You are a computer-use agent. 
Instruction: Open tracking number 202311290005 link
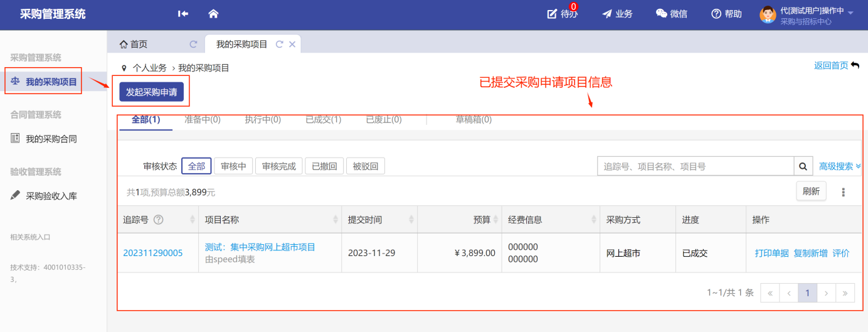(x=153, y=253)
